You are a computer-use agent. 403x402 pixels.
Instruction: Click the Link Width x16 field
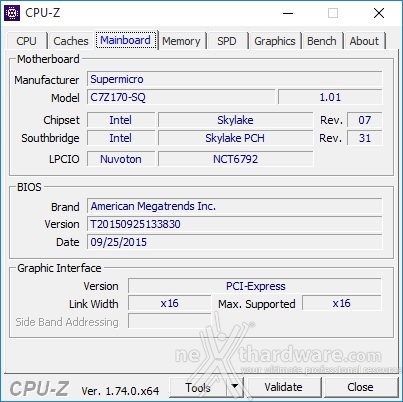pos(169,303)
